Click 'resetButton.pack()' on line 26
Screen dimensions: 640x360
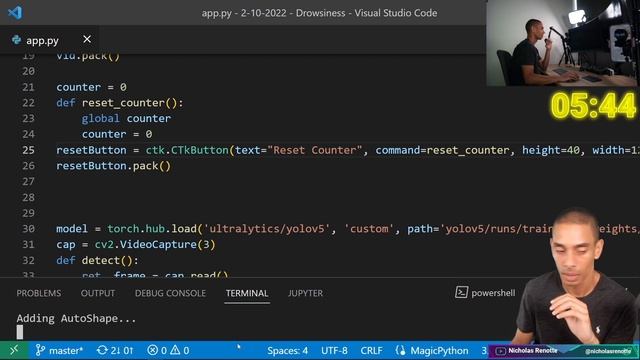coord(113,166)
